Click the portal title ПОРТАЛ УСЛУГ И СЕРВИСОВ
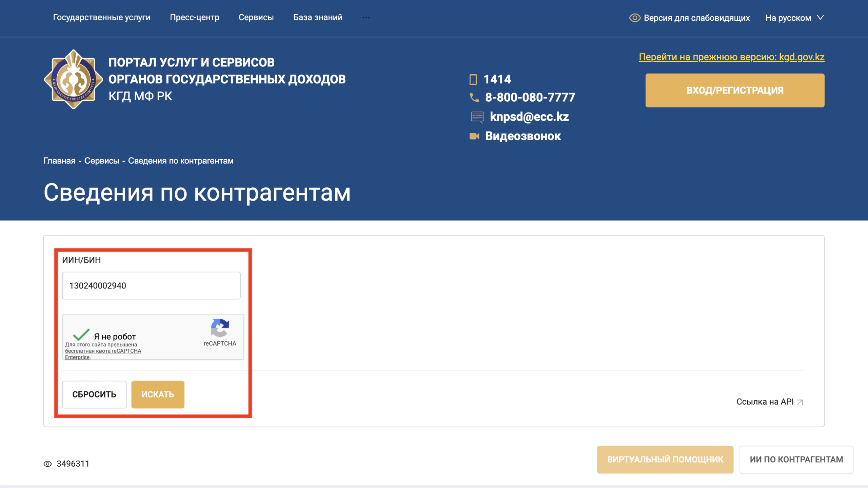 tap(192, 62)
